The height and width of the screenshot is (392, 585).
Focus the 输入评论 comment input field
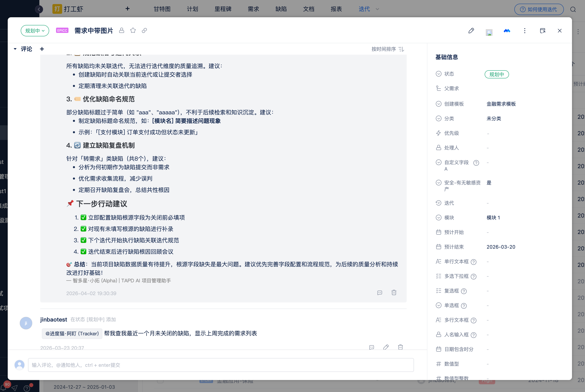[x=221, y=365]
